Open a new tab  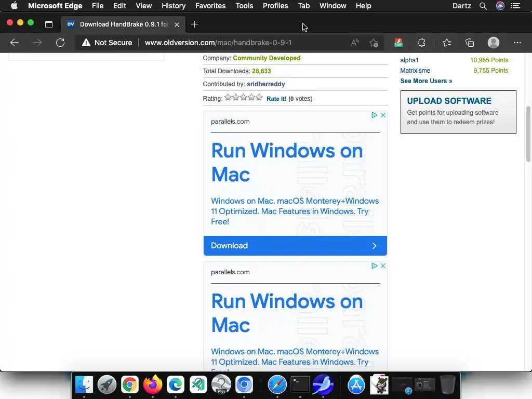[194, 24]
